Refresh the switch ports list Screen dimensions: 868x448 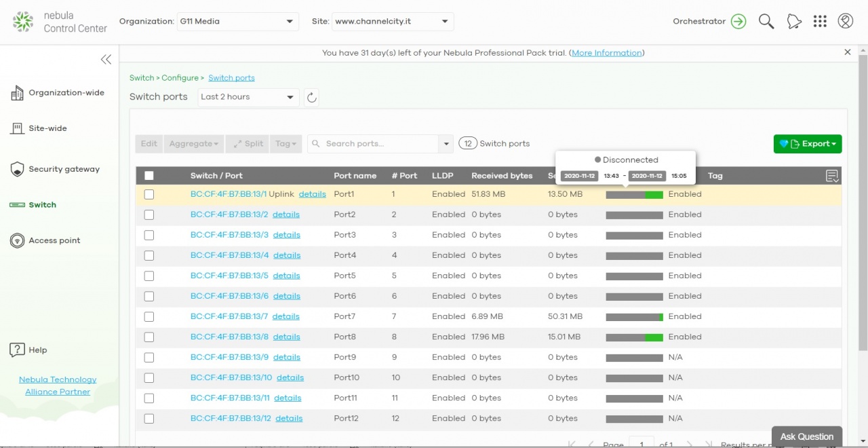[312, 98]
